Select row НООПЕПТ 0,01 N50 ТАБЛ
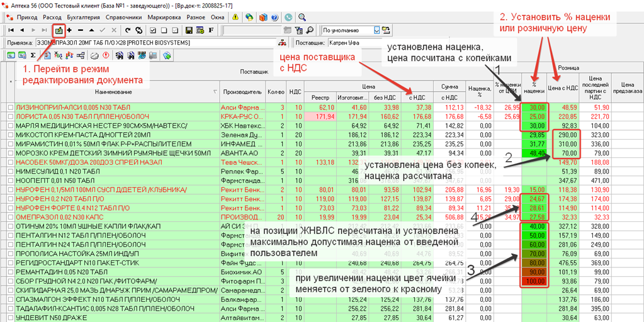This screenshot has width=644, height=322. pos(321,180)
